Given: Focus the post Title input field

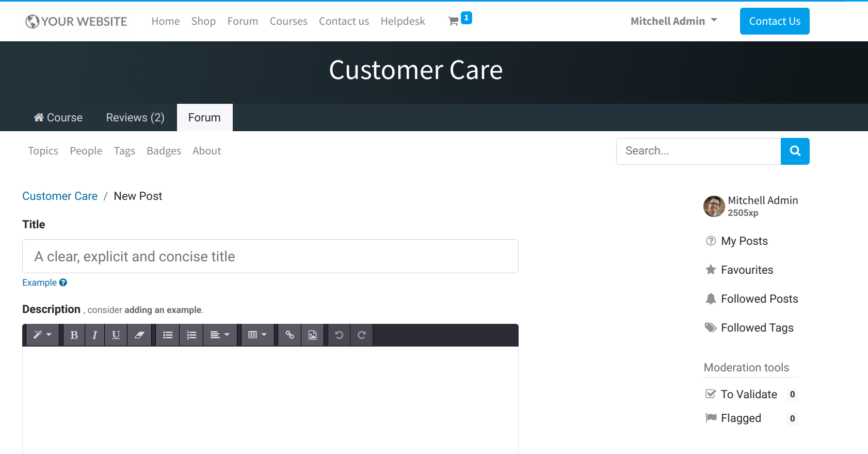Looking at the screenshot, I should click(270, 256).
